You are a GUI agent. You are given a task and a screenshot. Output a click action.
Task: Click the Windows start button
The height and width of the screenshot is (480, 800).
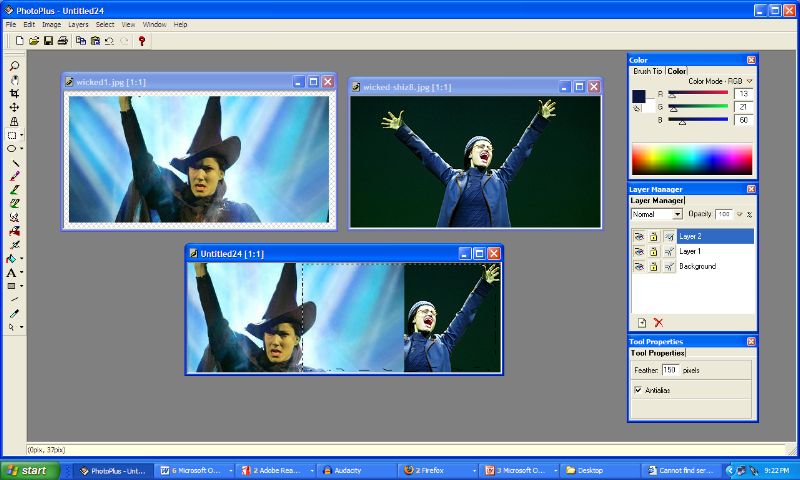pyautogui.click(x=31, y=470)
